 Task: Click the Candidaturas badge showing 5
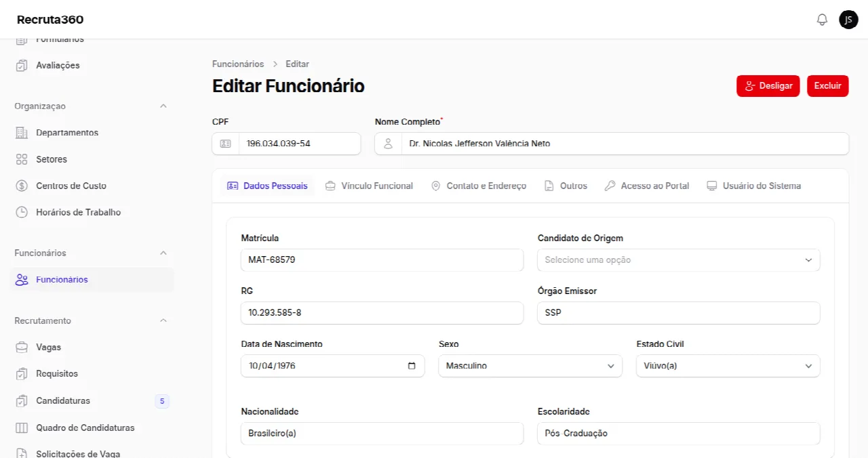click(162, 401)
